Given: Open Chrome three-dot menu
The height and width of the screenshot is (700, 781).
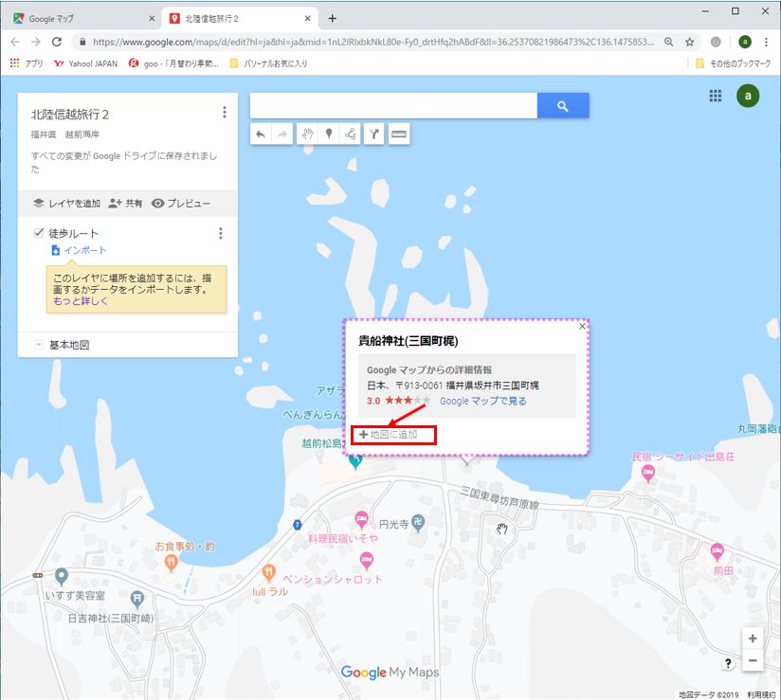Looking at the screenshot, I should 766,42.
